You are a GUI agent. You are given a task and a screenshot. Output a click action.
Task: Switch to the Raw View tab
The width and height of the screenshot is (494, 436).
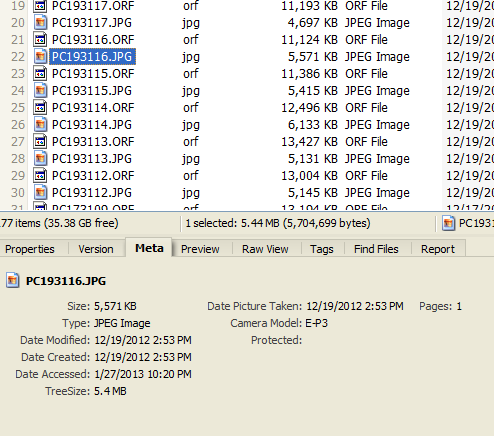(265, 249)
